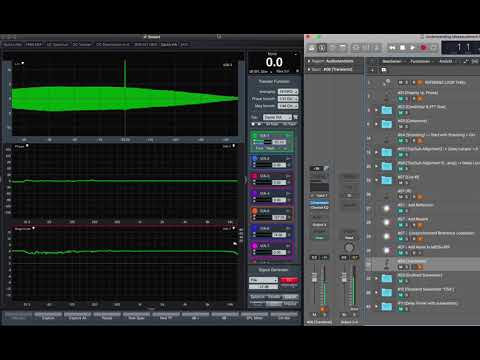Click the duplicate track icon beside plus
This screenshot has width=480, height=360.
click(384, 70)
